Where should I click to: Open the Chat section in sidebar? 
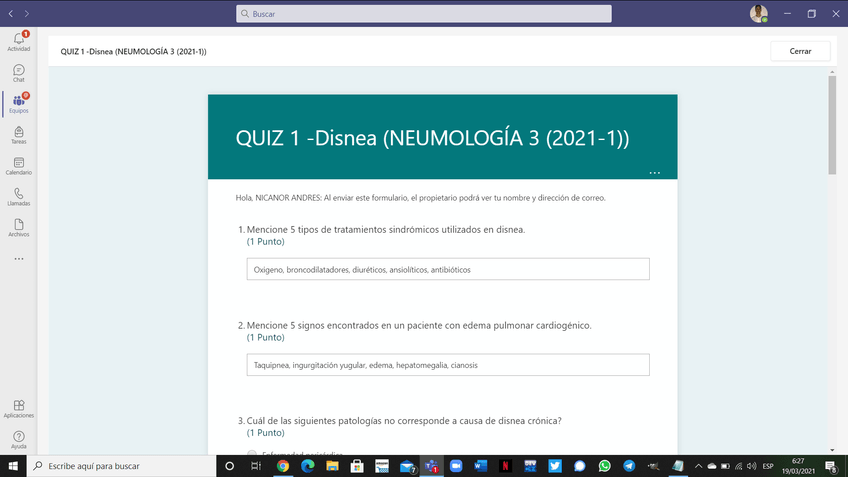coord(18,73)
